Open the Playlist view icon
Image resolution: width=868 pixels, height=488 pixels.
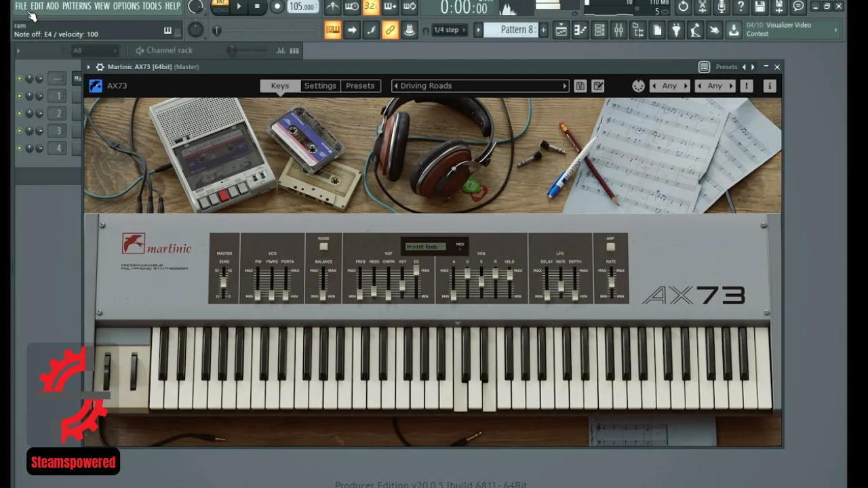tap(561, 30)
